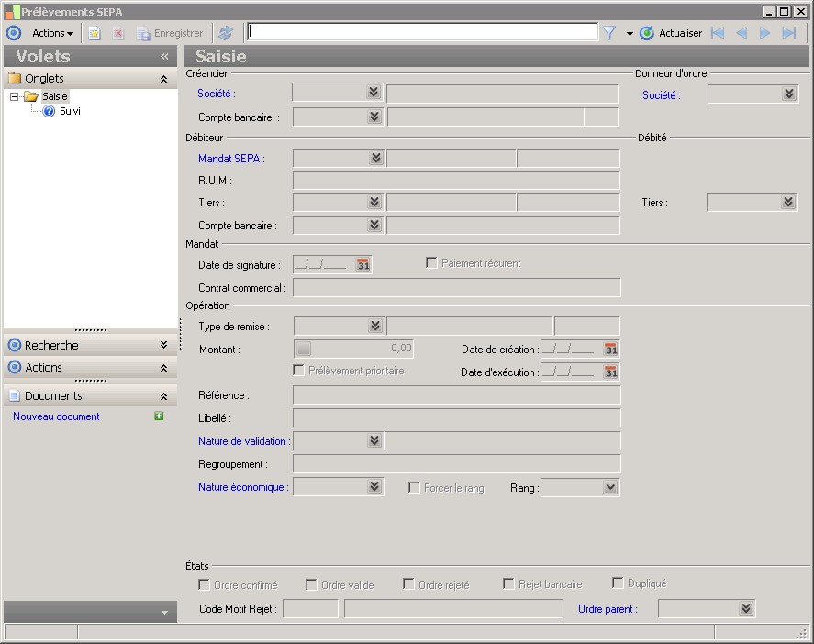
Task: Open the Nature économique dropdown
Action: tap(374, 486)
